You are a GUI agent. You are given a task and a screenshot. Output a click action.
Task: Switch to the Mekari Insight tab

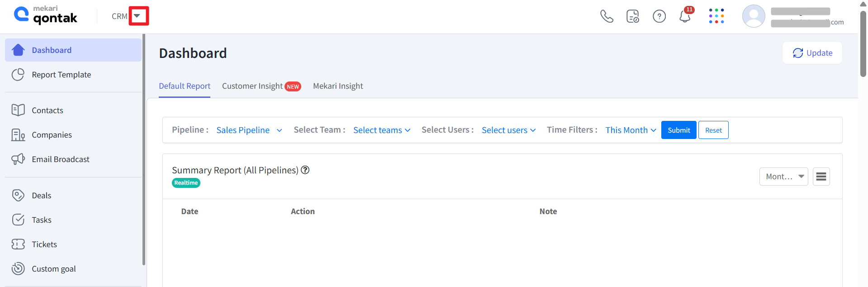[338, 86]
